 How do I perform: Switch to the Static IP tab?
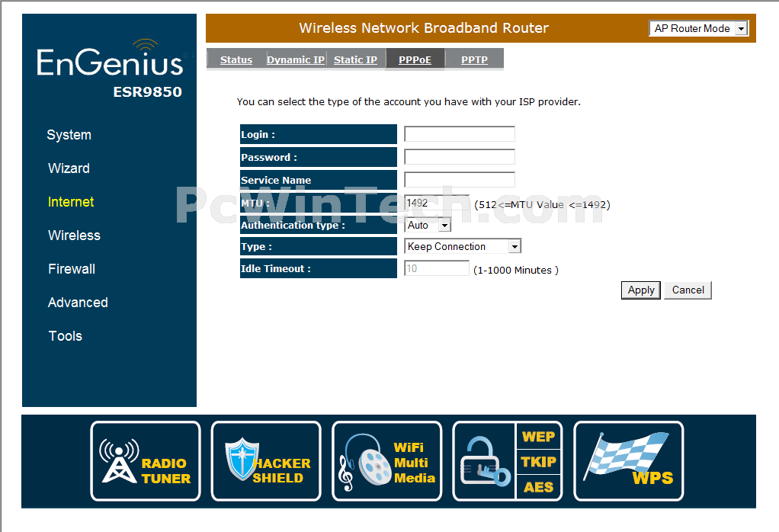pyautogui.click(x=356, y=59)
